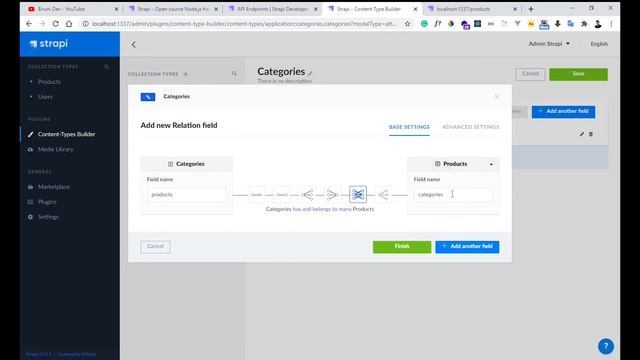
Task: Open the Google Translate extension icon
Action: (x=571, y=24)
